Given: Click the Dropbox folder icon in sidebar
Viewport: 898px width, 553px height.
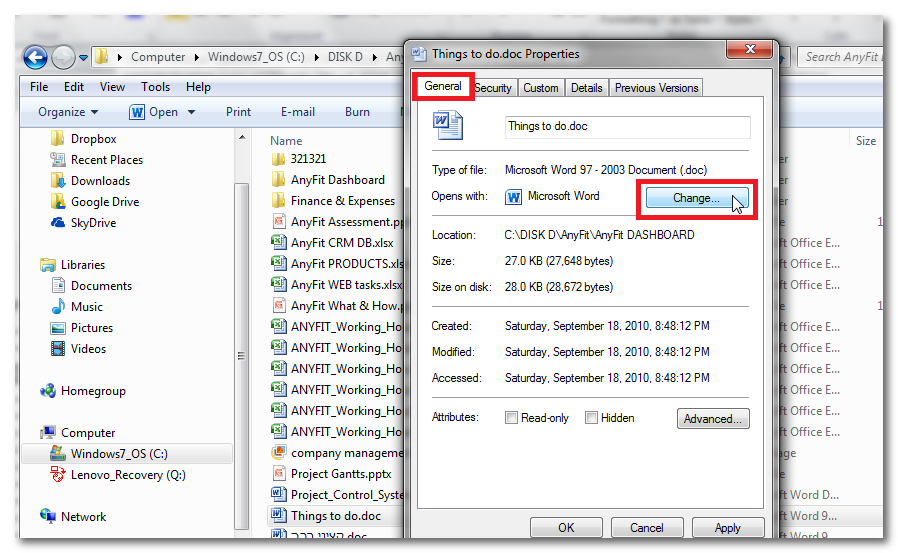Looking at the screenshot, I should click(x=58, y=139).
